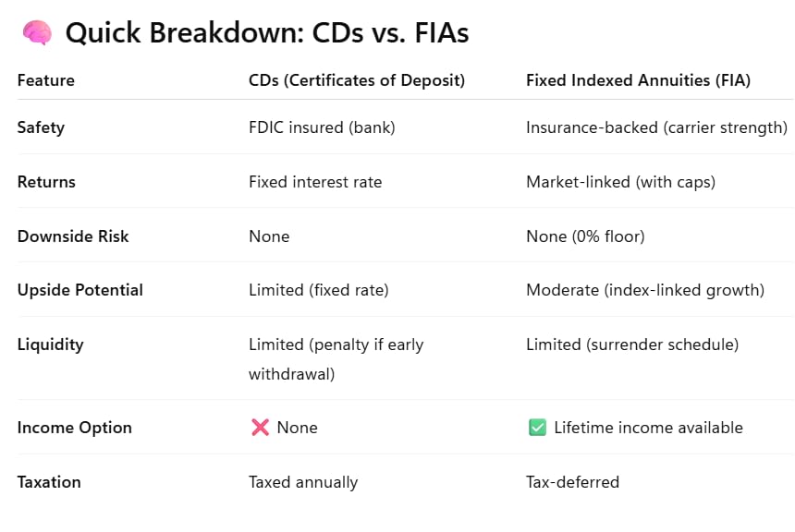Select the Quick Breakdown: CDs vs. FIAs heading
The width and height of the screenshot is (795, 532).
(x=267, y=33)
